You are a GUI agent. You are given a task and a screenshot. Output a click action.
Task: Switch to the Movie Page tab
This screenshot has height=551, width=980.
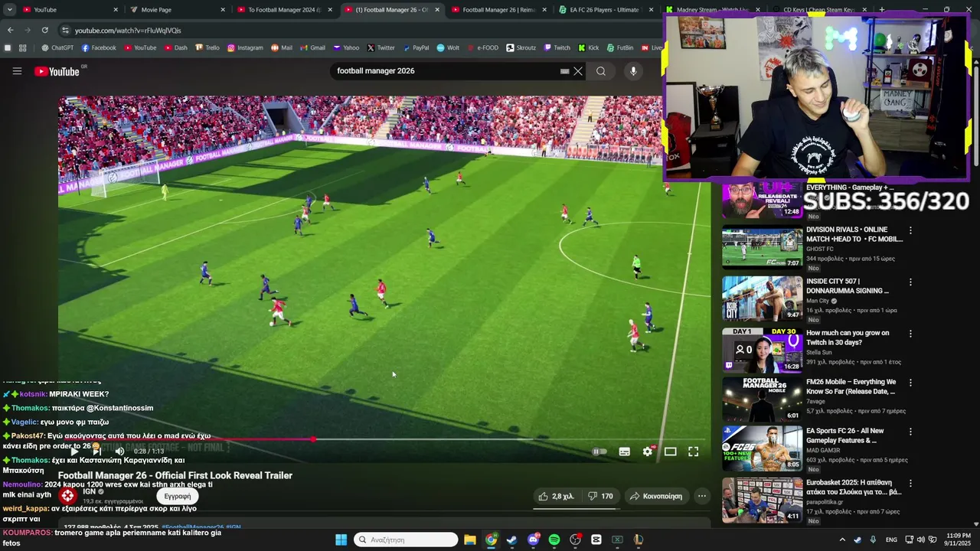point(176,10)
